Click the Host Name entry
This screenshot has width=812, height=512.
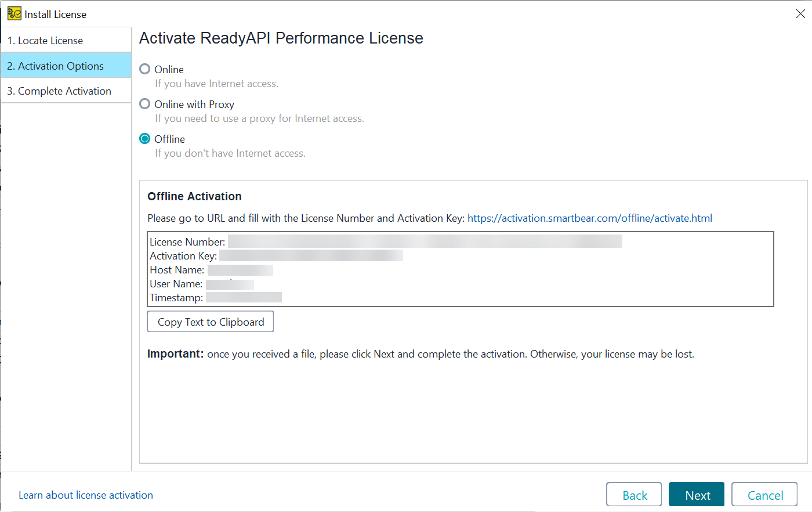[240, 269]
